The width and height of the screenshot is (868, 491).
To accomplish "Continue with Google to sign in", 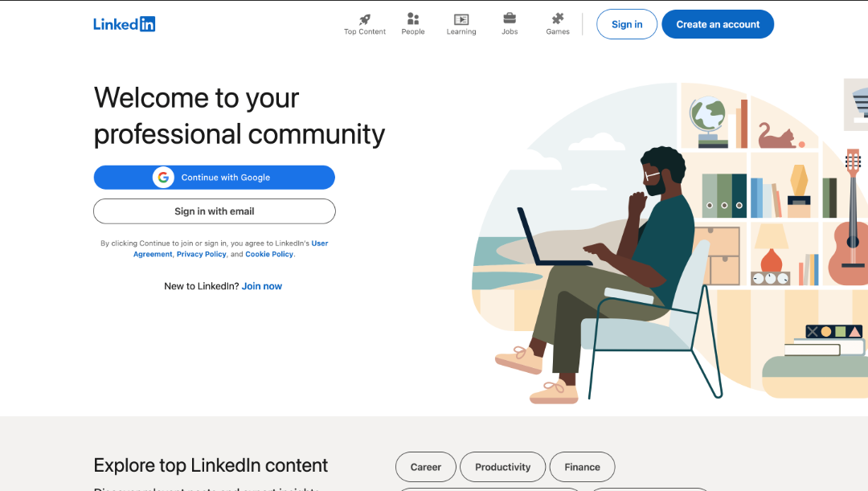I will (x=214, y=177).
